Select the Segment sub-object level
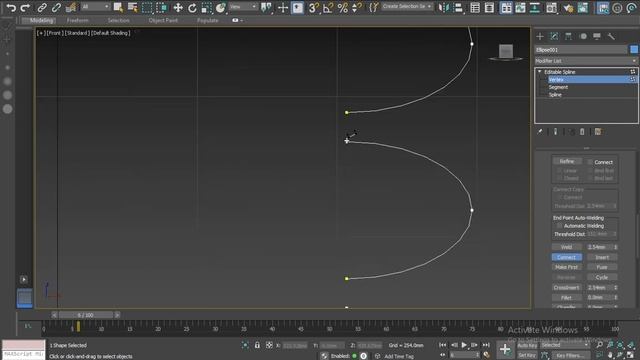 [x=558, y=87]
